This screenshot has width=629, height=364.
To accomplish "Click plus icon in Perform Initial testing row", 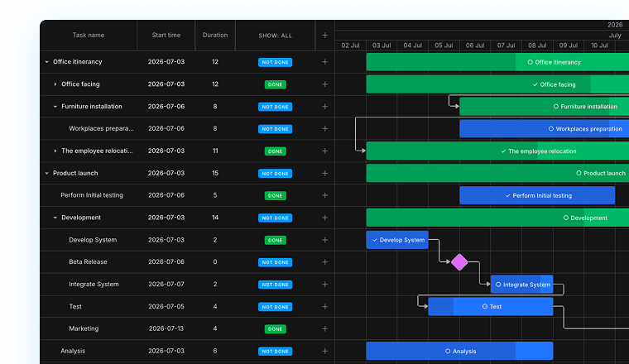I will 325,195.
